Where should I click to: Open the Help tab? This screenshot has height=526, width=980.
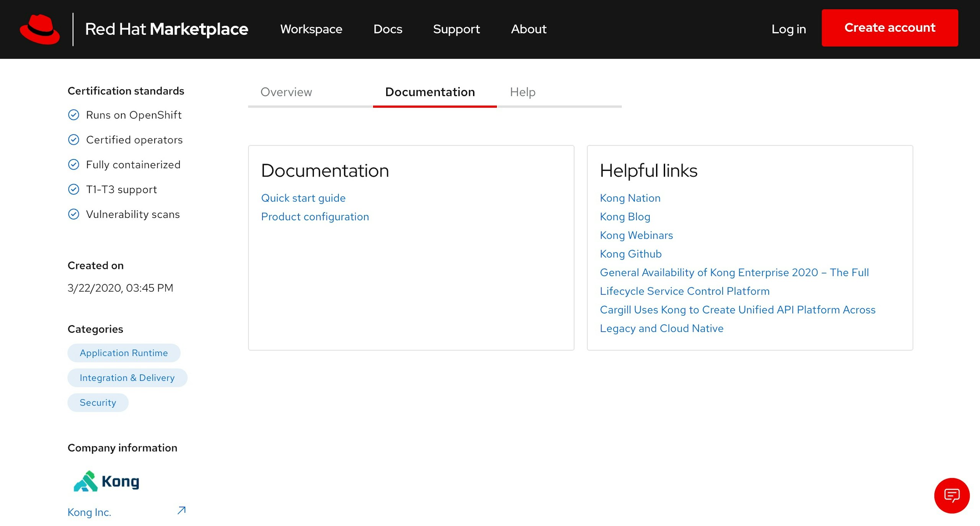pyautogui.click(x=523, y=92)
